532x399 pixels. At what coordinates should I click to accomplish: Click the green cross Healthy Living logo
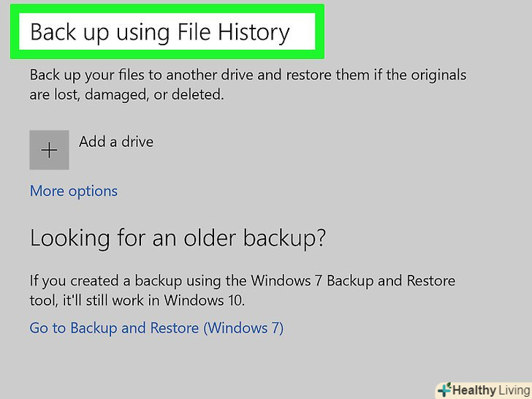point(444,390)
